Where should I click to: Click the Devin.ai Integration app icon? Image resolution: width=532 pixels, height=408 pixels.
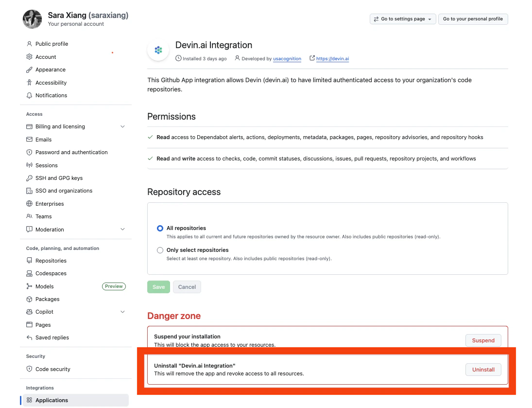[x=158, y=50]
